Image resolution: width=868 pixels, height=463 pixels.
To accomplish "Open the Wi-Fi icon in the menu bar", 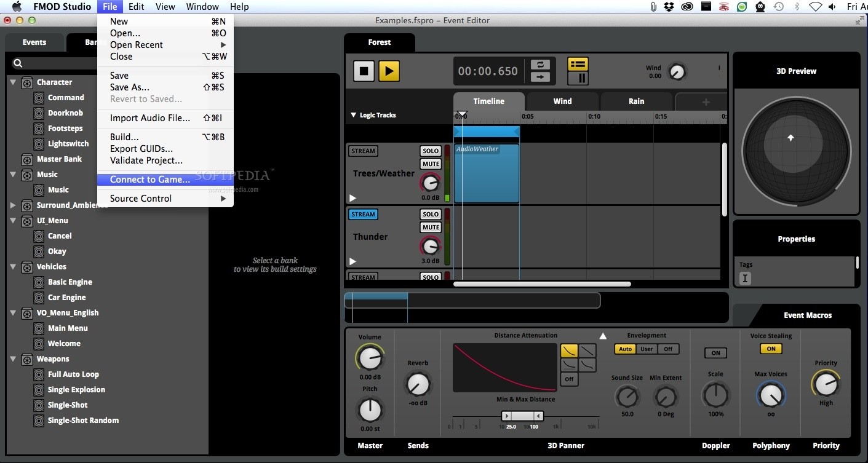I will [816, 7].
